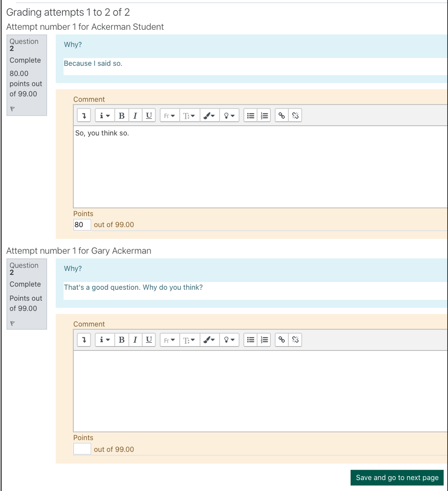This screenshot has height=491, width=448.
Task: Select the Comment label above the first editor
Action: click(89, 99)
